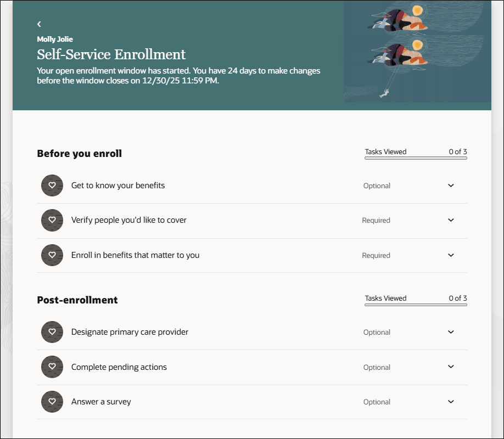Click the heart icon beside Answer a survey
Viewport: 504px width, 439px height.
click(x=52, y=402)
